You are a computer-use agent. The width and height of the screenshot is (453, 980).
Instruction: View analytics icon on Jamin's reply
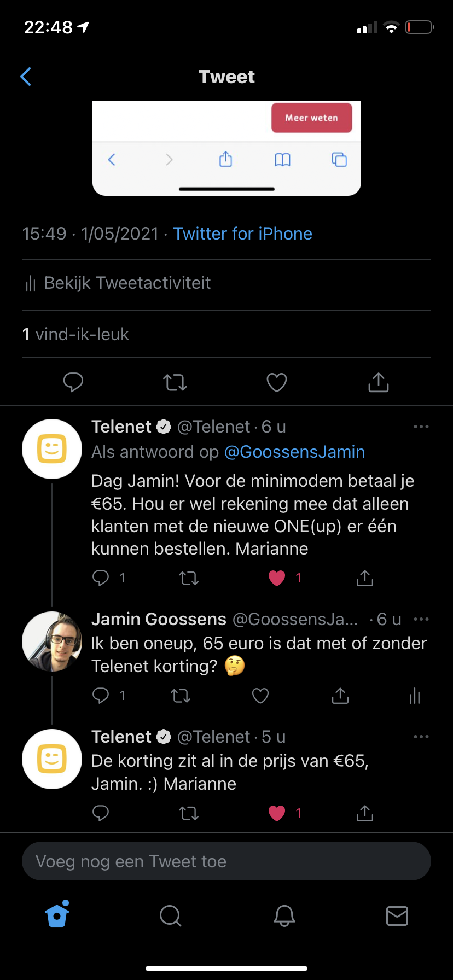click(x=415, y=696)
